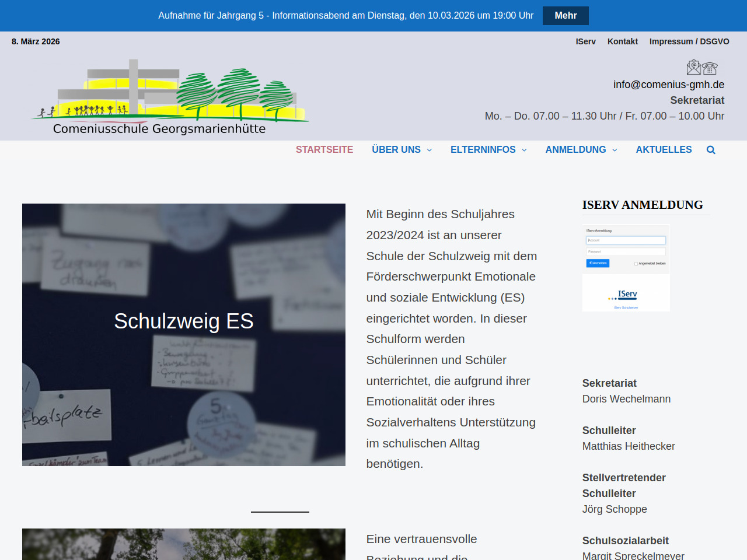Expand the Über Uns submenu chevron
The image size is (747, 560).
[430, 150]
